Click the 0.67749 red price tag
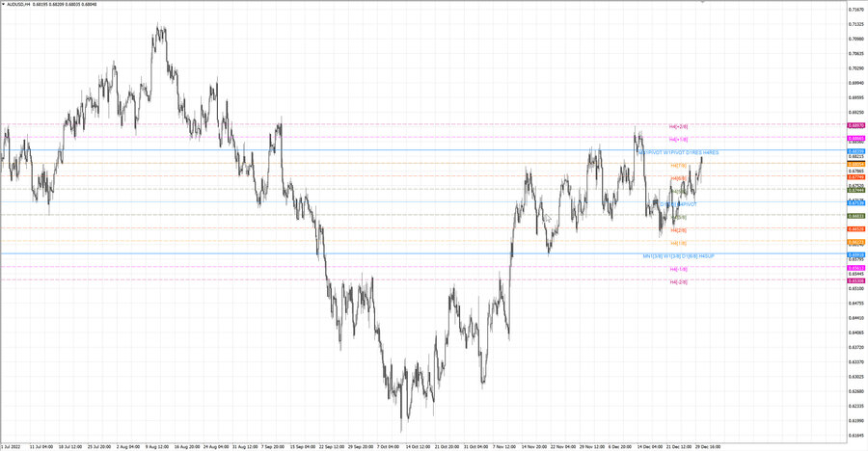 [x=855, y=177]
